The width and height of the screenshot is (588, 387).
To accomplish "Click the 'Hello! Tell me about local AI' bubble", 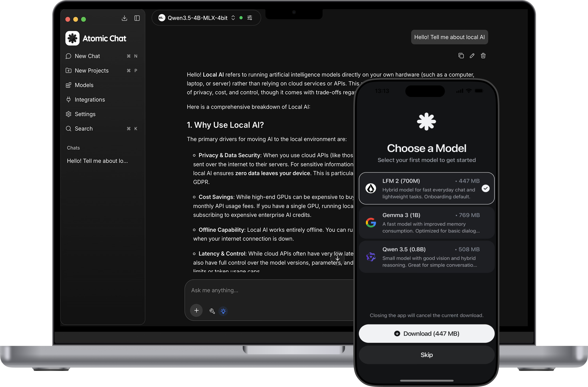I will [449, 37].
